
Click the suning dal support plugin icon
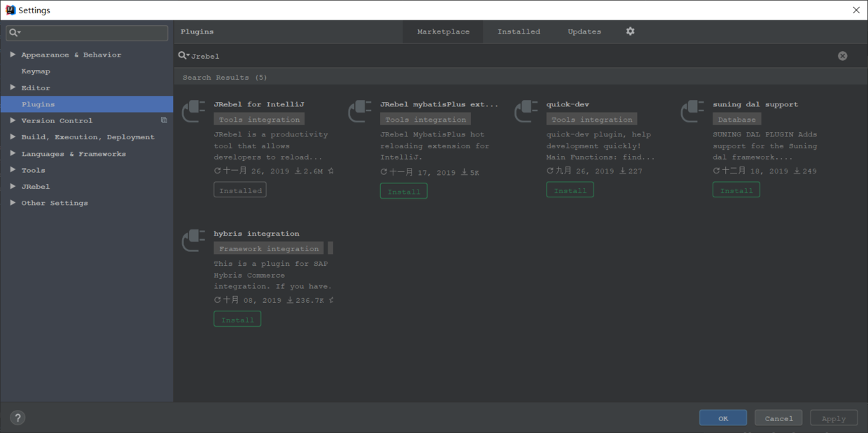[692, 111]
